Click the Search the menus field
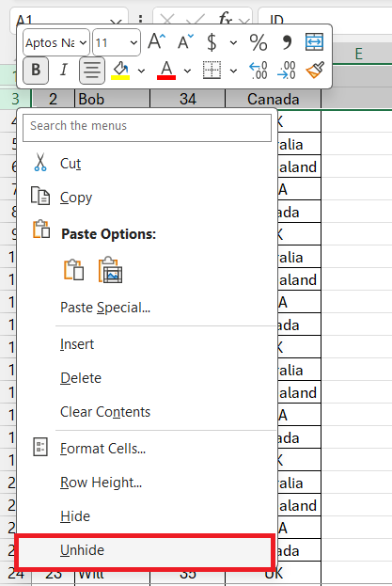The image size is (392, 586). pyautogui.click(x=147, y=128)
